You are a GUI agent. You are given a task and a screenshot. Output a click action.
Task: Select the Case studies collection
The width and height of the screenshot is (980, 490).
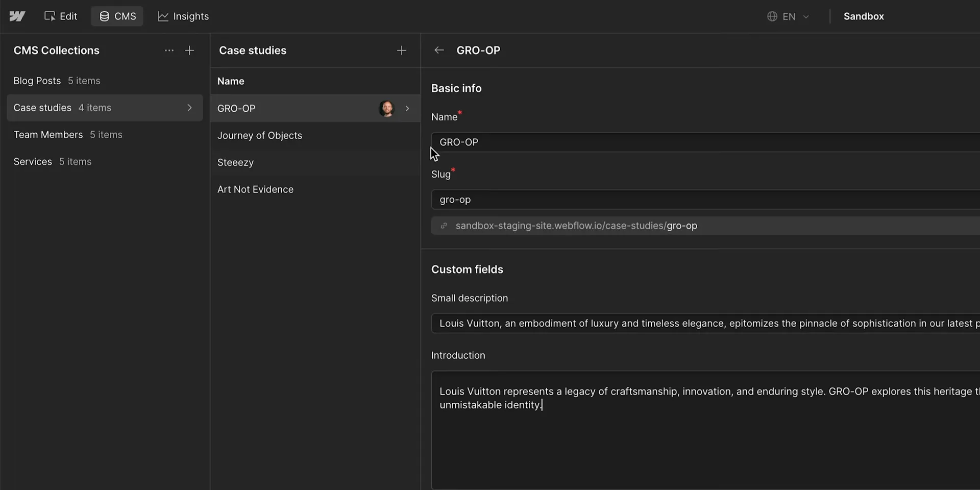pos(105,108)
